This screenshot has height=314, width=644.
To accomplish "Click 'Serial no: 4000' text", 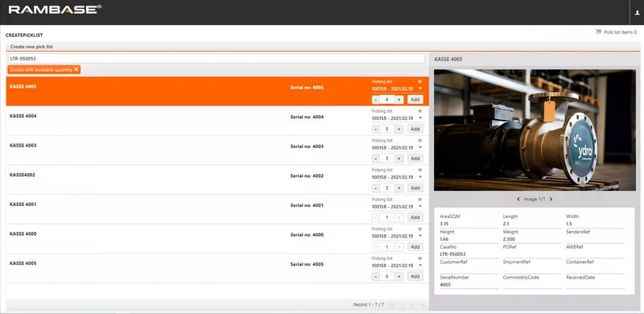I will [307, 235].
